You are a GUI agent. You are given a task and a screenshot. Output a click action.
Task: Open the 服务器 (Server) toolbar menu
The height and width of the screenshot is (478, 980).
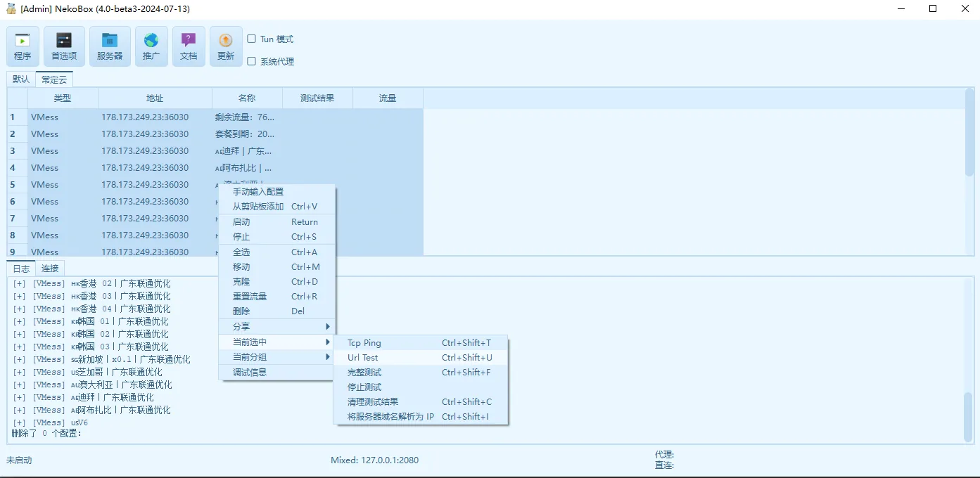(x=110, y=46)
